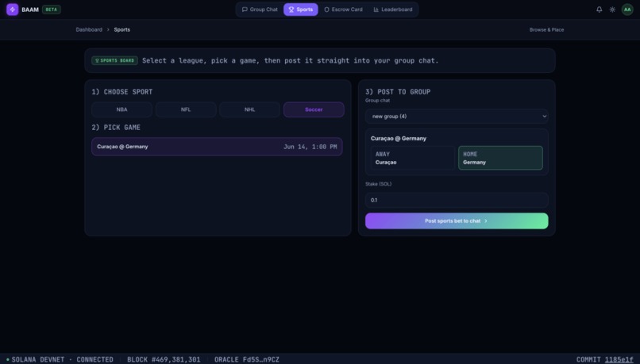Click the Jun 14, 1:00 PM game time

[310, 147]
